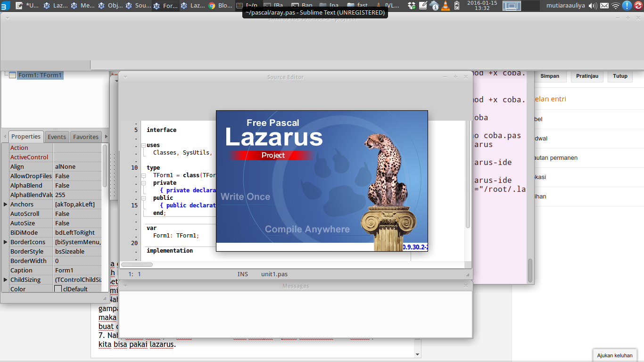
Task: Select the Action property row
Action: 55,148
